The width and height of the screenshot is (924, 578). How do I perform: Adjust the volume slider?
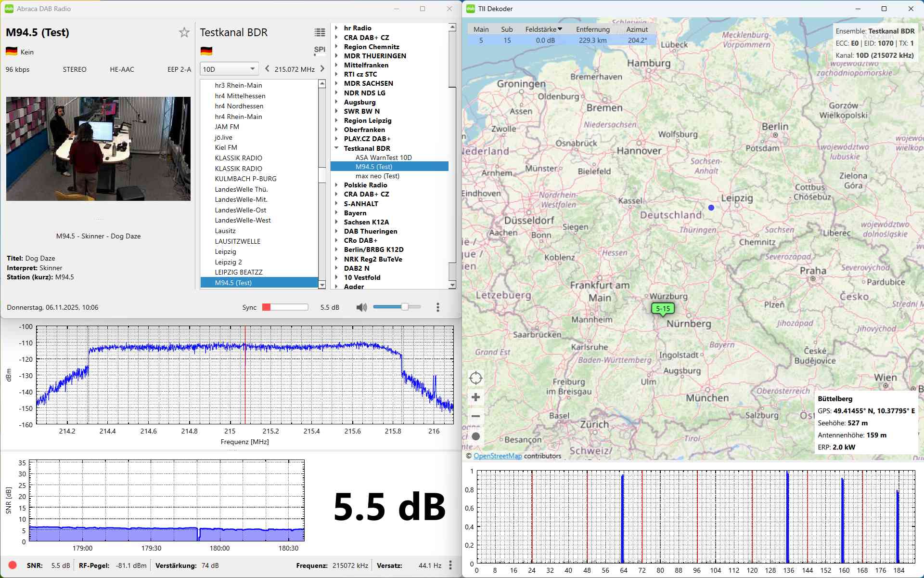click(405, 307)
